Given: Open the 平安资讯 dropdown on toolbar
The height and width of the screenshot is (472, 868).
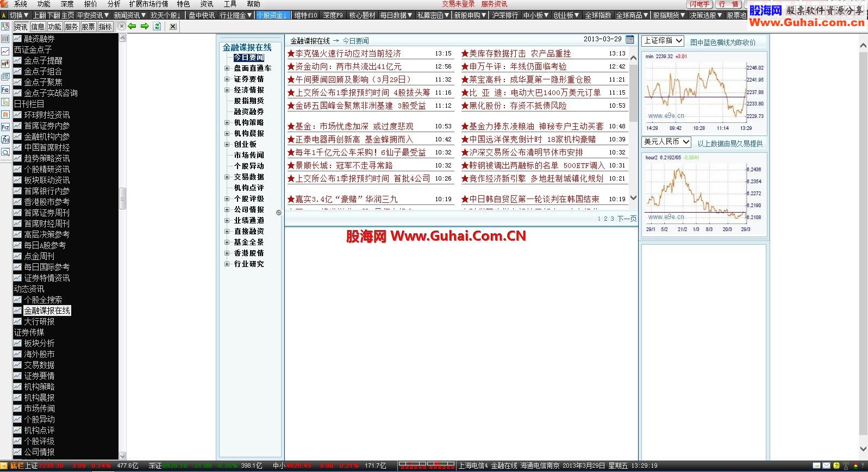Looking at the screenshot, I should (x=93, y=15).
